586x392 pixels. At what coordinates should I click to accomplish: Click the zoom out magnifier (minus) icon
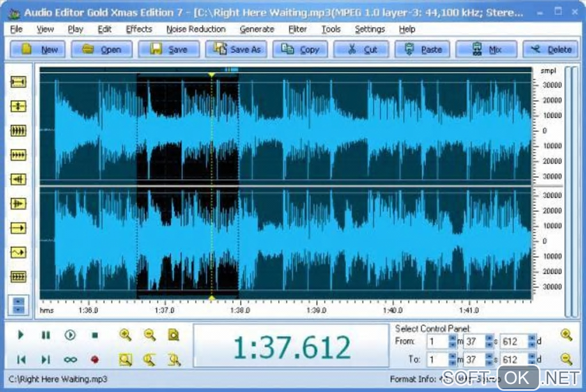coord(149,335)
